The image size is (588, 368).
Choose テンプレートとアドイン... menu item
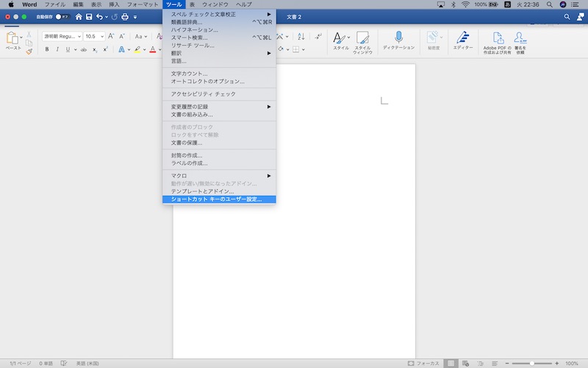(x=219, y=191)
